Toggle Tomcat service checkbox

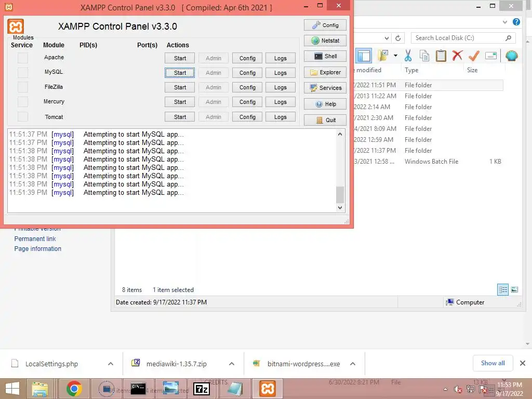[x=23, y=117]
